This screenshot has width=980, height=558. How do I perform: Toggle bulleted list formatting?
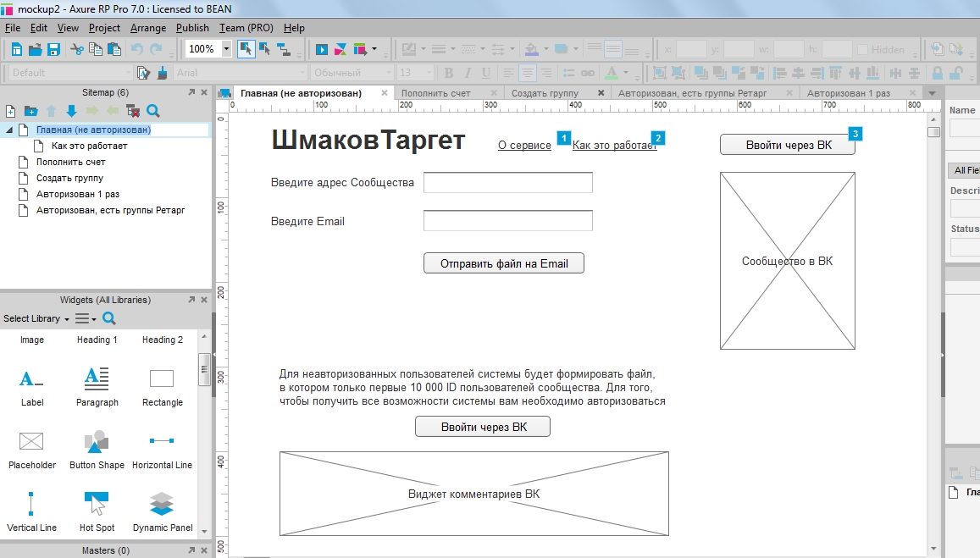pos(568,73)
